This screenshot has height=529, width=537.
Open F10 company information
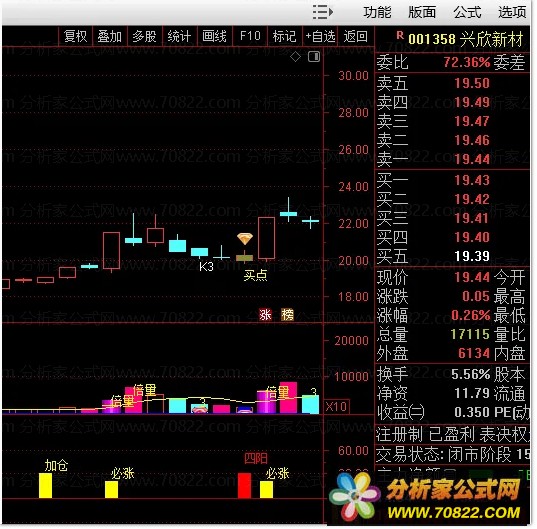coord(250,36)
